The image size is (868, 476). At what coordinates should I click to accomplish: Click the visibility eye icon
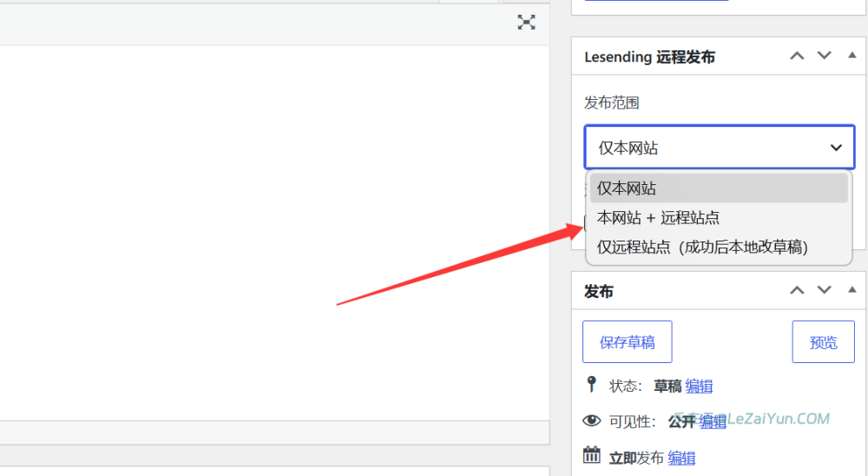click(591, 420)
